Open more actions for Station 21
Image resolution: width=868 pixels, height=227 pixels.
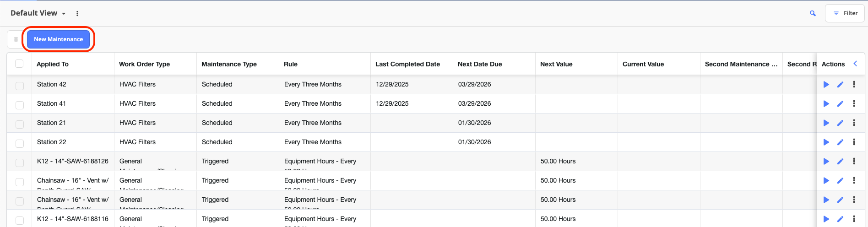pyautogui.click(x=854, y=123)
